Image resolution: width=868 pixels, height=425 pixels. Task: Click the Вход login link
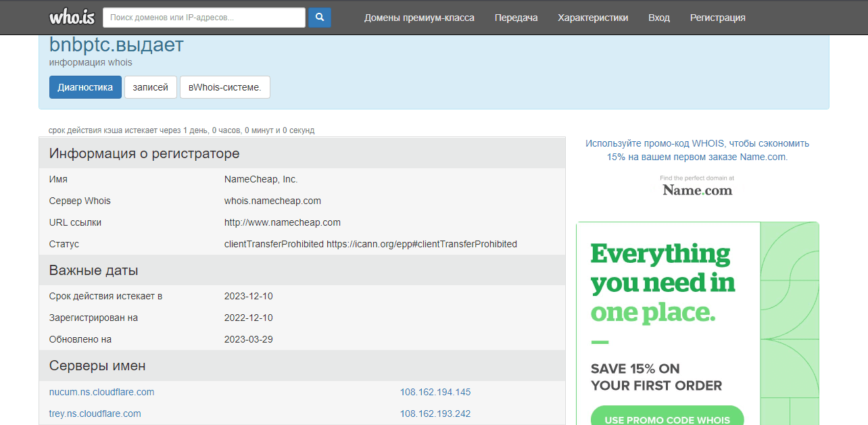click(658, 18)
